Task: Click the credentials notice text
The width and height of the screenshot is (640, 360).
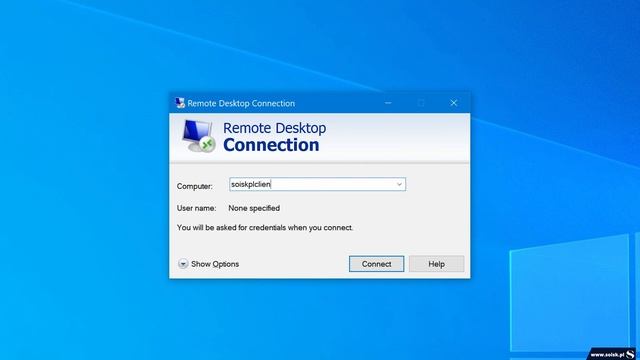Action: pyautogui.click(x=265, y=228)
